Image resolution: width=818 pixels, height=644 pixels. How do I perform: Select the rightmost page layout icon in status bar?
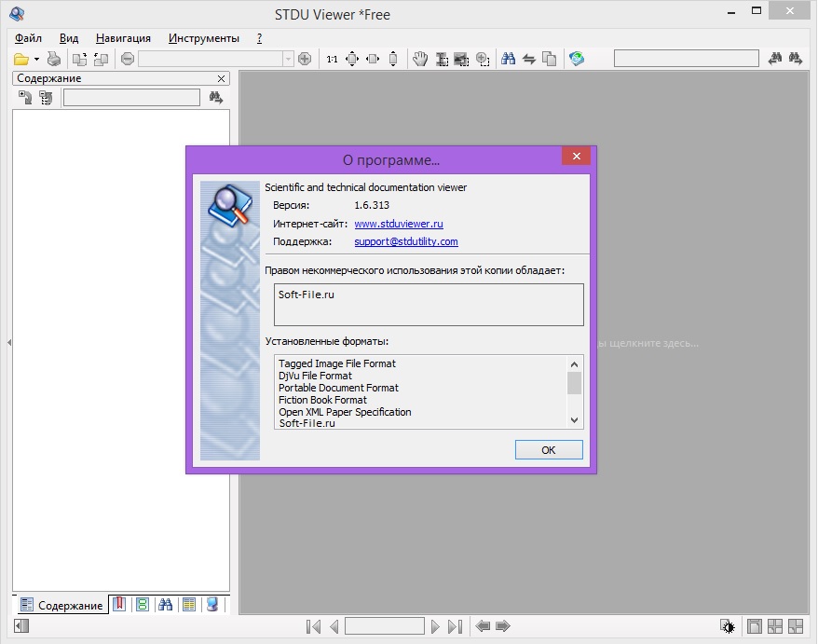(x=796, y=626)
